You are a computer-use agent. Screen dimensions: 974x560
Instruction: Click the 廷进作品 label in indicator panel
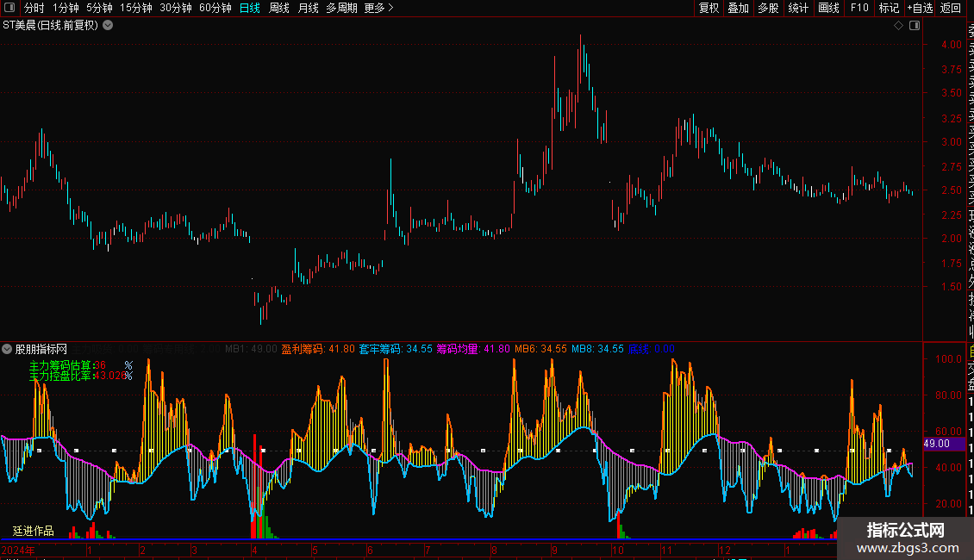point(34,531)
